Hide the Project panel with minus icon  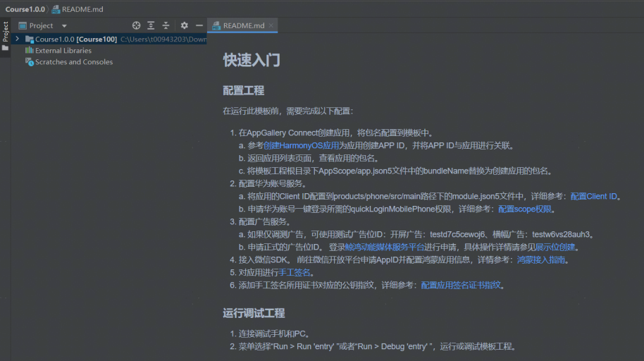199,25
